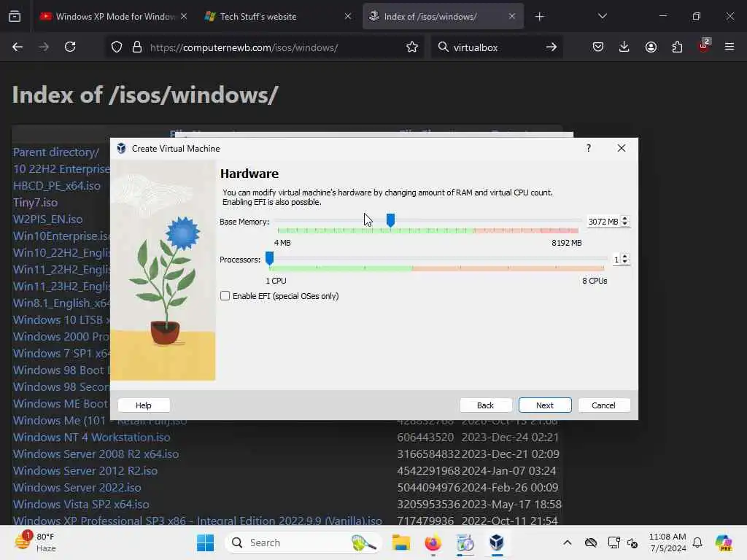Click the Windows taskbar Search box
The image size is (747, 560).
point(304,542)
